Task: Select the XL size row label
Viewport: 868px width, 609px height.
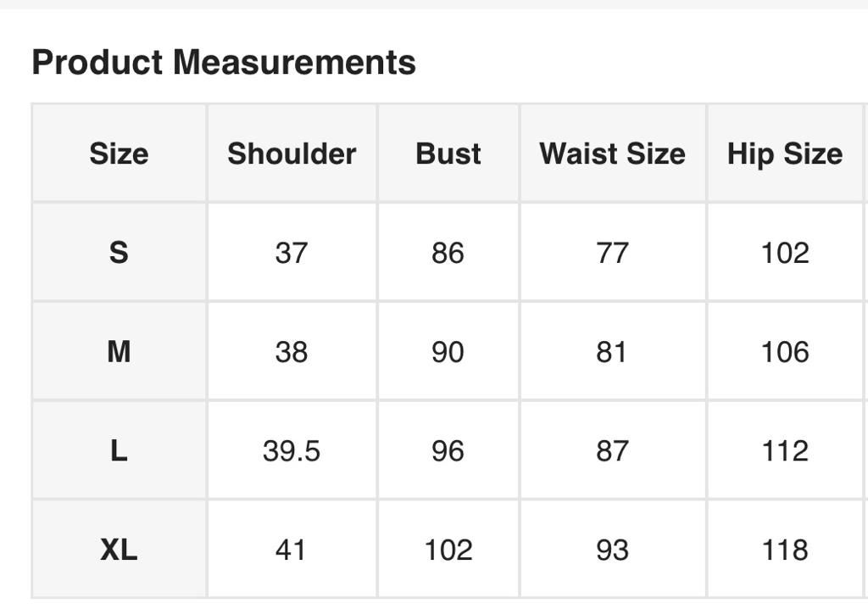Action: click(119, 550)
